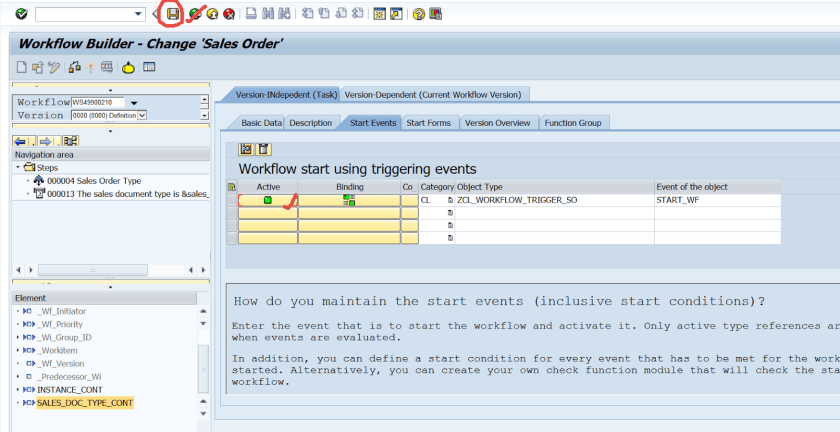
Task: Click the red Cancel icon in the toolbar
Action: point(230,14)
